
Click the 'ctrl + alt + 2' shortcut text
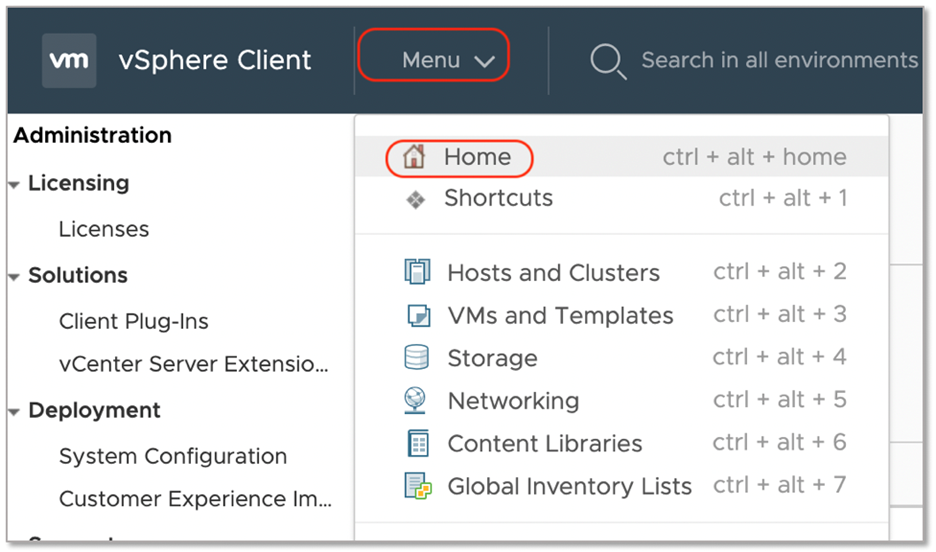pyautogui.click(x=780, y=272)
